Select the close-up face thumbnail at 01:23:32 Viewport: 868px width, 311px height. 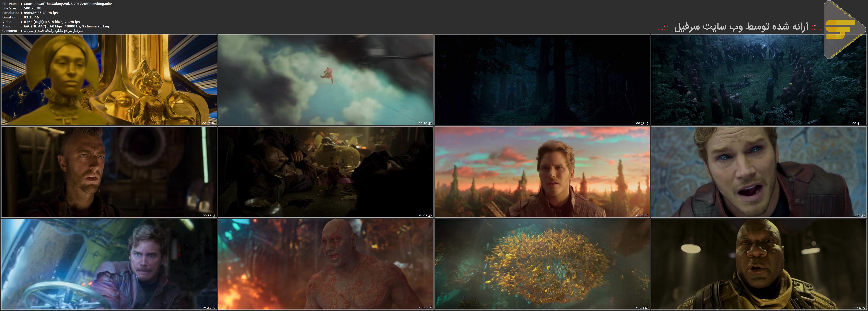point(759,172)
